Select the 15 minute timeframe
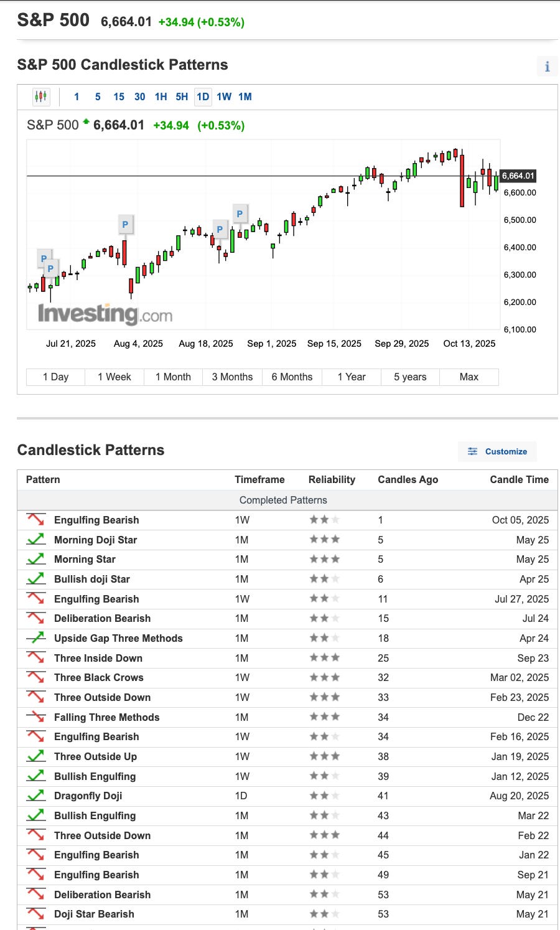 point(119,96)
